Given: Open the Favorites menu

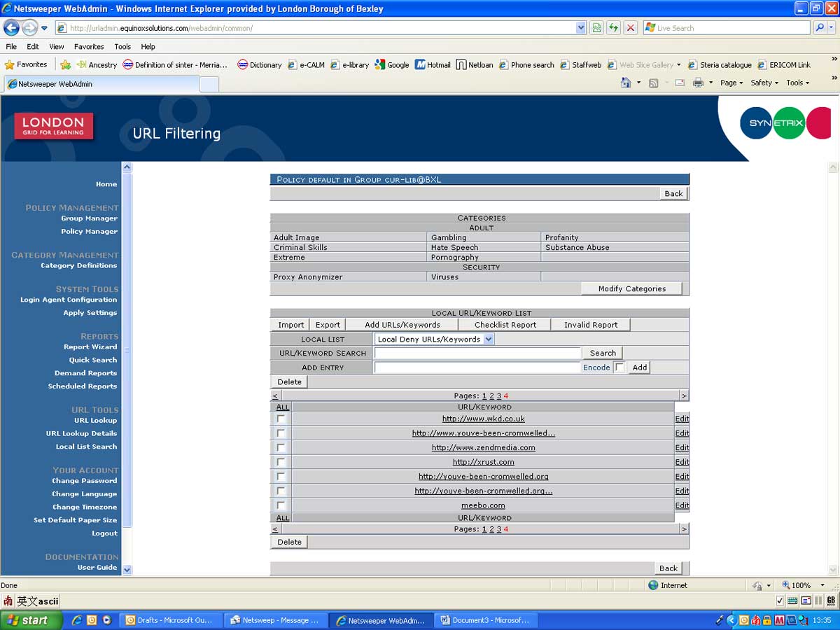Looking at the screenshot, I should point(89,46).
